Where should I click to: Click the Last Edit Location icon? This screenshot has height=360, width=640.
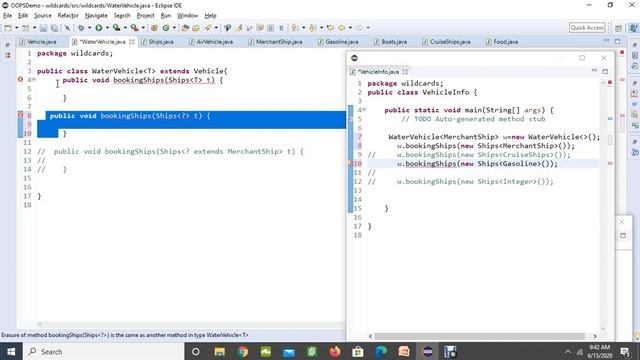click(330, 28)
